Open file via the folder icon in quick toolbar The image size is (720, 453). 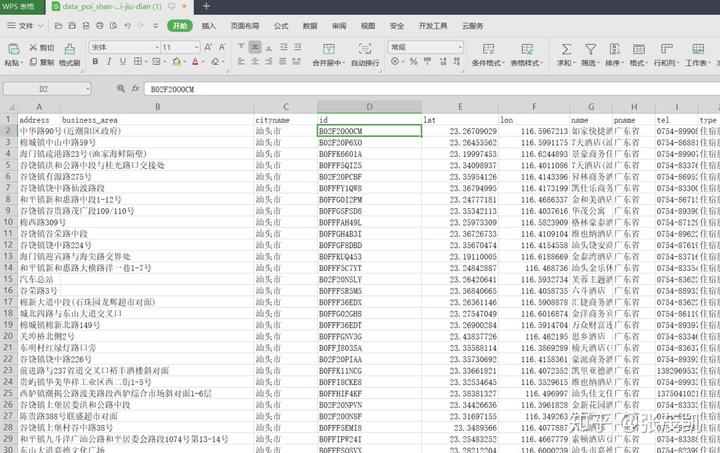[58, 26]
